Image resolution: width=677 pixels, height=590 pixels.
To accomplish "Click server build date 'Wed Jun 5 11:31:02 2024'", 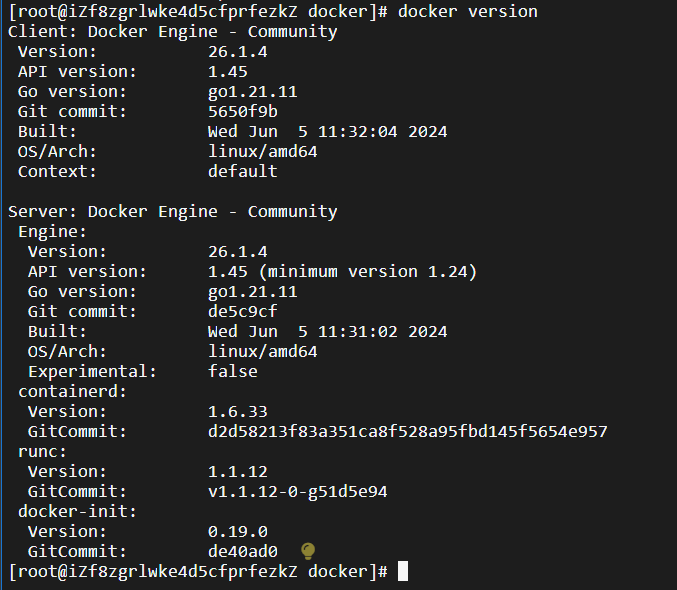I will pyautogui.click(x=327, y=331).
